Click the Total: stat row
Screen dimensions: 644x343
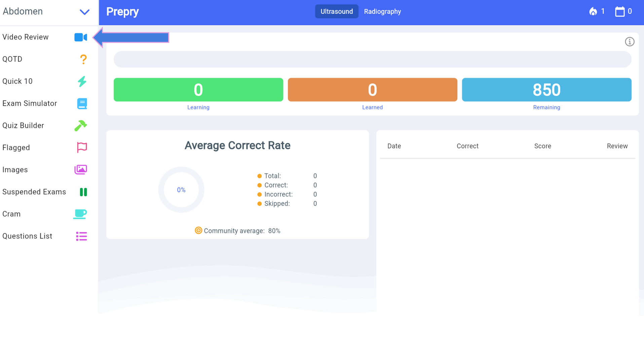coord(287,176)
